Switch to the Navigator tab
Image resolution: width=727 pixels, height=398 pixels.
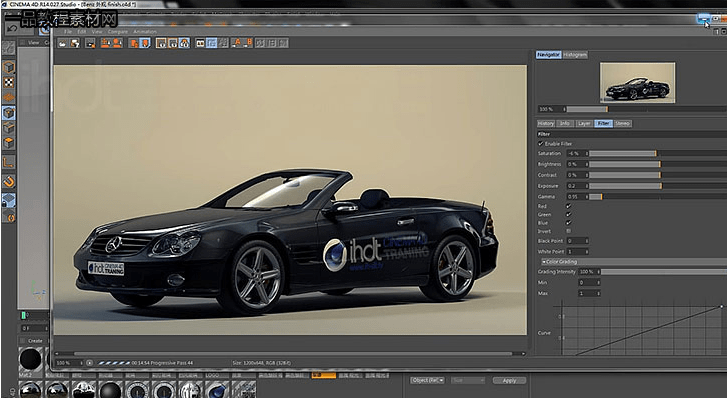click(548, 55)
